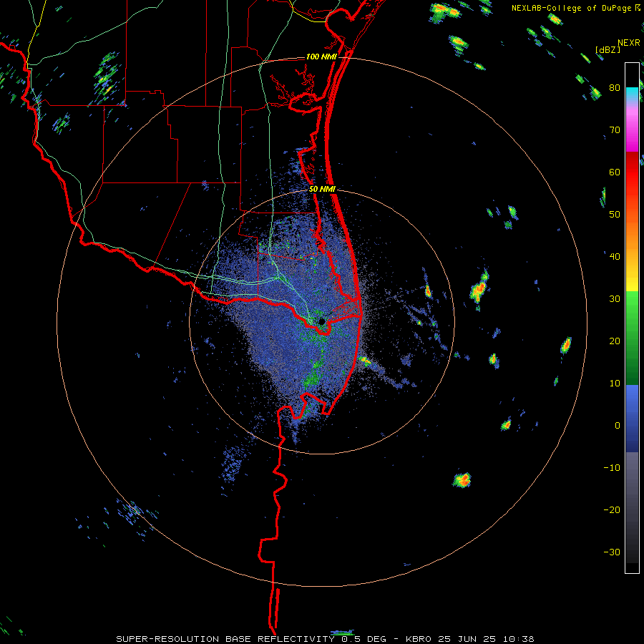644x644 pixels.
Task: Click the -20 value on the dBZ scale
Action: pos(612,510)
